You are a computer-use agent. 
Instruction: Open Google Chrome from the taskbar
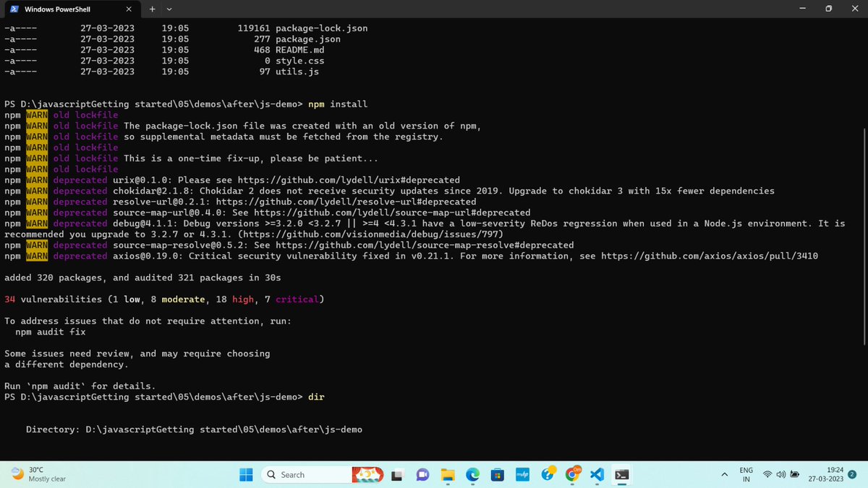[572, 474]
